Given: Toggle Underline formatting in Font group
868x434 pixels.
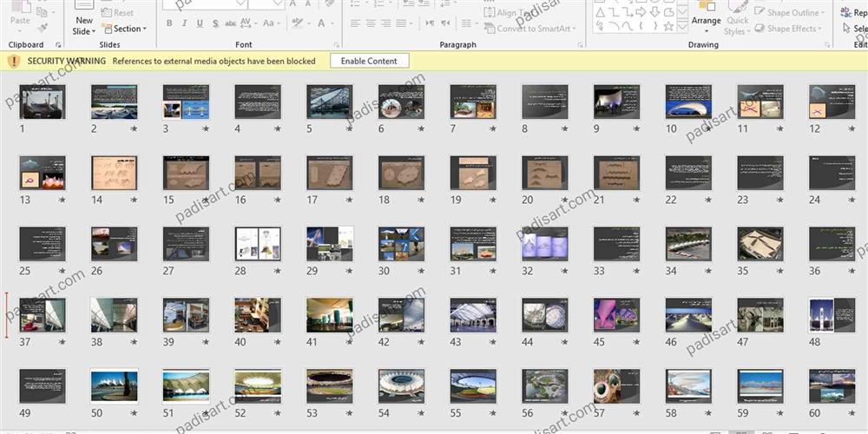Looking at the screenshot, I should [x=201, y=24].
